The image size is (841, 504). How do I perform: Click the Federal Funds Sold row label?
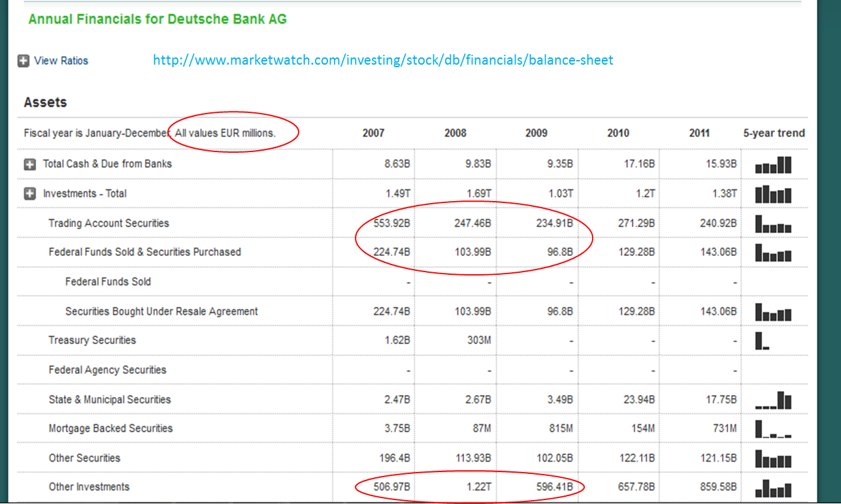point(108,282)
